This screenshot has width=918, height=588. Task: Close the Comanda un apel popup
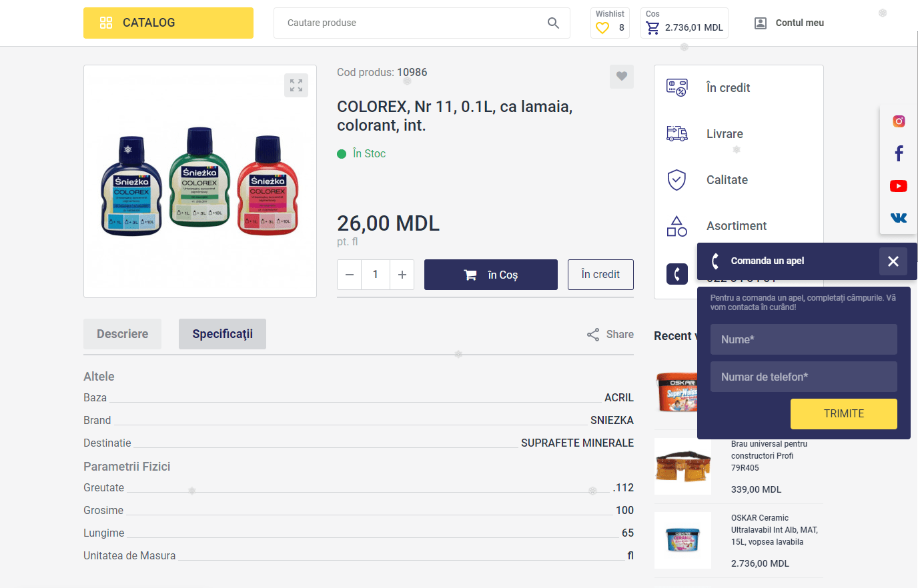point(893,261)
